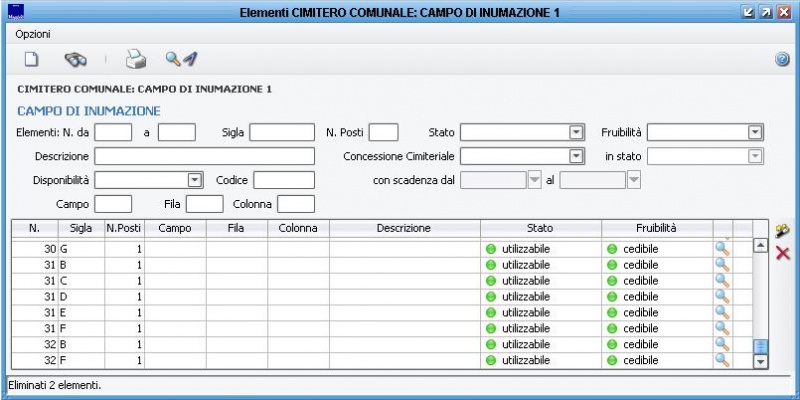Viewport: 800px width, 400px height.
Task: Click the 'a' range end input field
Action: click(177, 133)
